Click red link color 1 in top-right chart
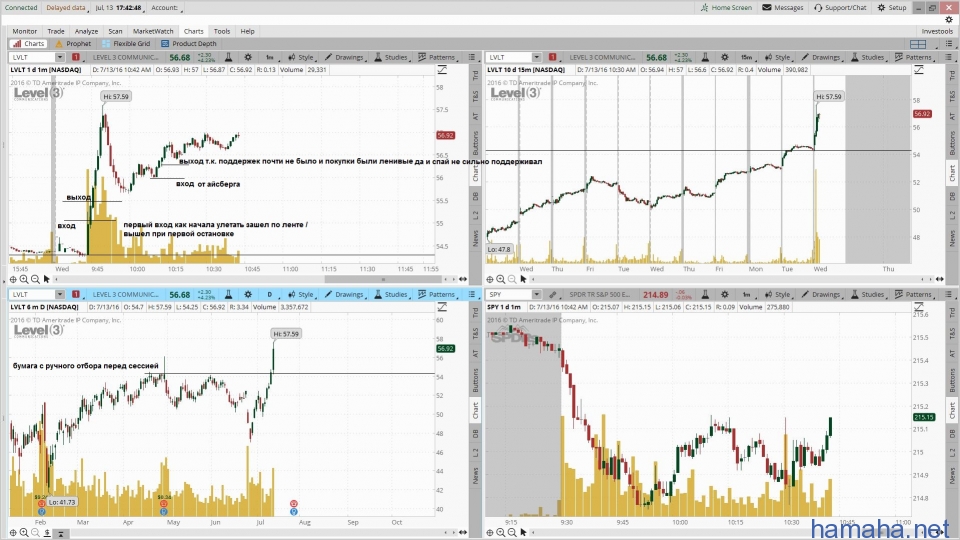960x540 pixels. [552, 57]
